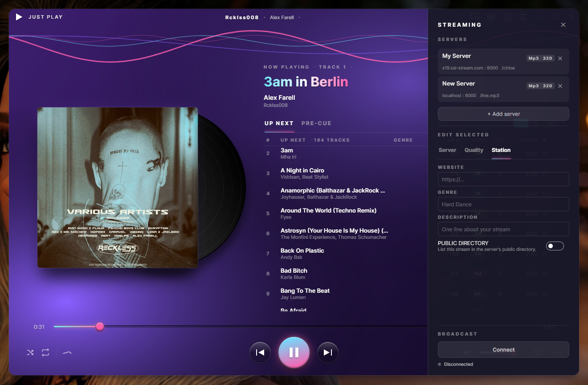The width and height of the screenshot is (588, 385).
Task: Select track 3am by Mha Iri
Action: (x=346, y=154)
